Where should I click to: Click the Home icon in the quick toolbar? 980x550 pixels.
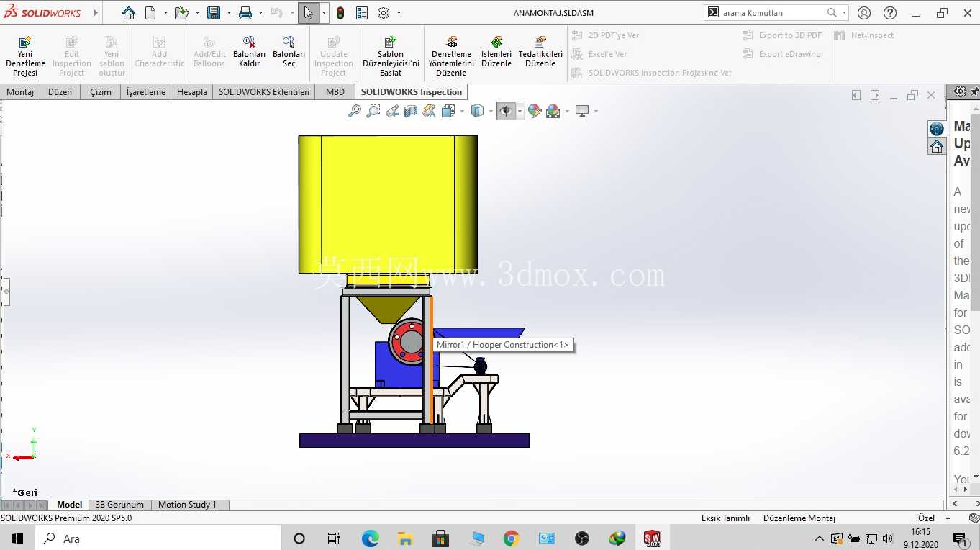coord(129,13)
